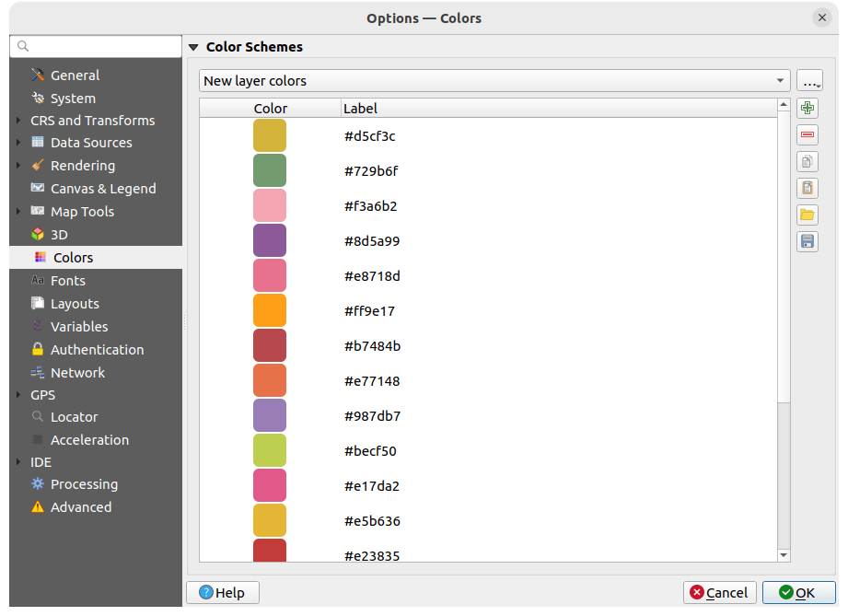848x616 pixels.
Task: Paste colors from clipboard
Action: click(807, 188)
